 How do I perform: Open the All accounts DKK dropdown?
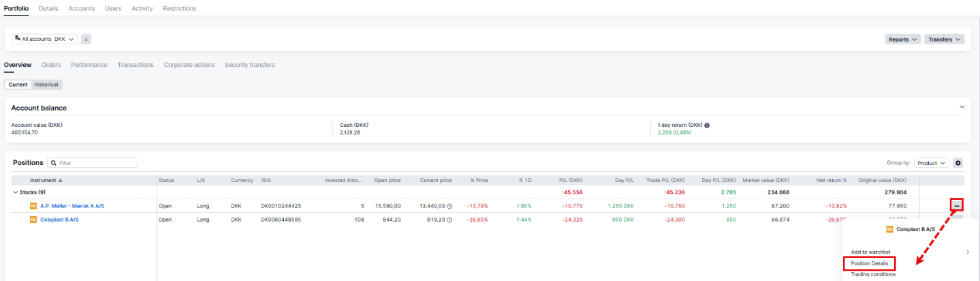coord(44,39)
